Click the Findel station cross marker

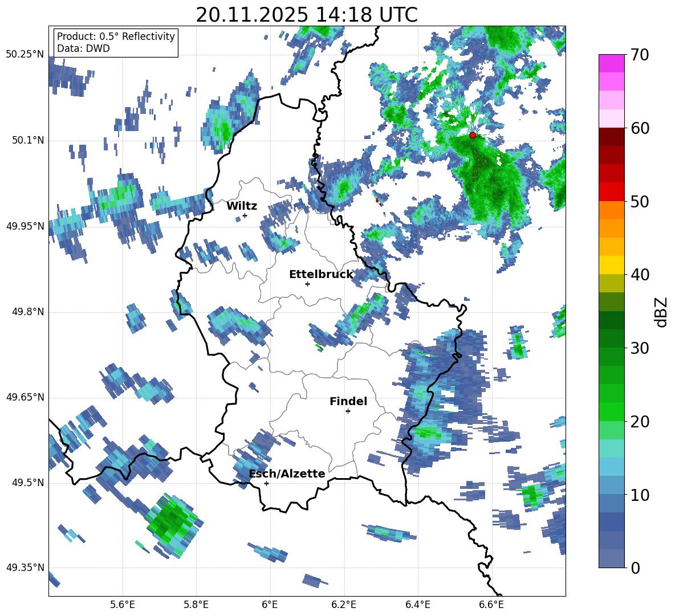tap(348, 411)
